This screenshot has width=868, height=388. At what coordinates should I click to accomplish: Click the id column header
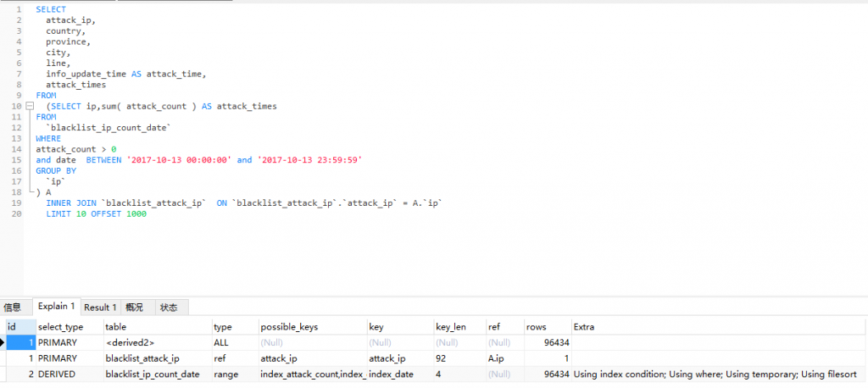click(21, 327)
